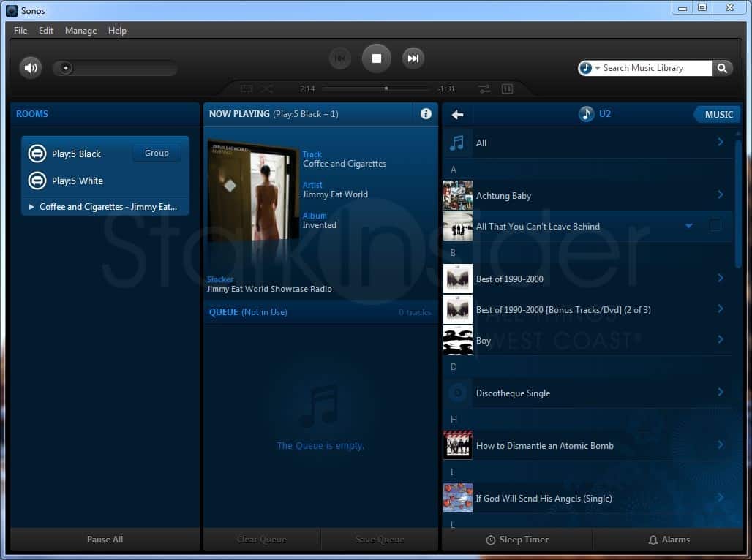Toggle the repeat icon
The width and height of the screenshot is (752, 560).
coord(247,88)
